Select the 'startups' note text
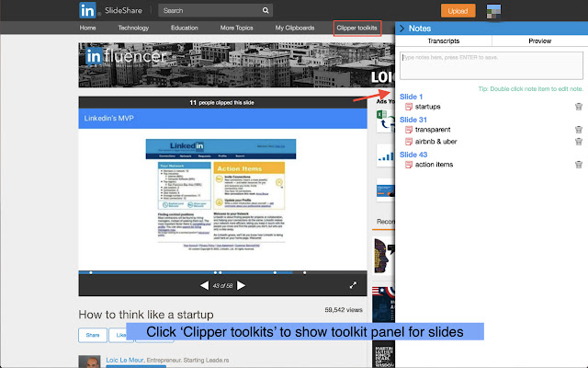 tap(427, 107)
